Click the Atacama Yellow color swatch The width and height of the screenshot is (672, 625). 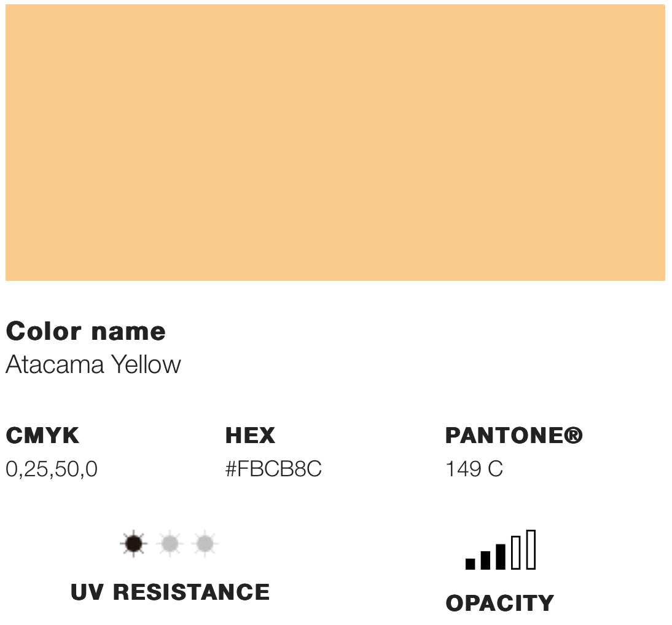(x=335, y=143)
